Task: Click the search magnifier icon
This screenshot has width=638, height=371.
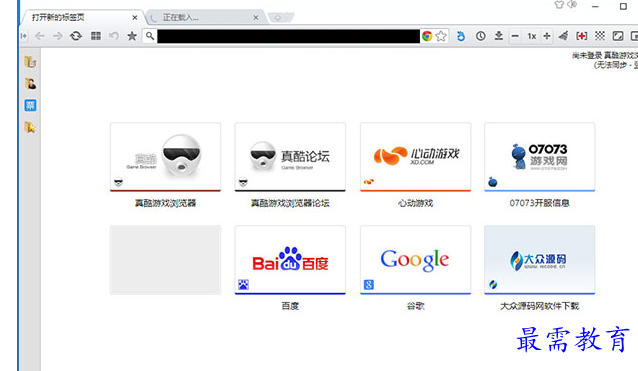Action: (150, 36)
